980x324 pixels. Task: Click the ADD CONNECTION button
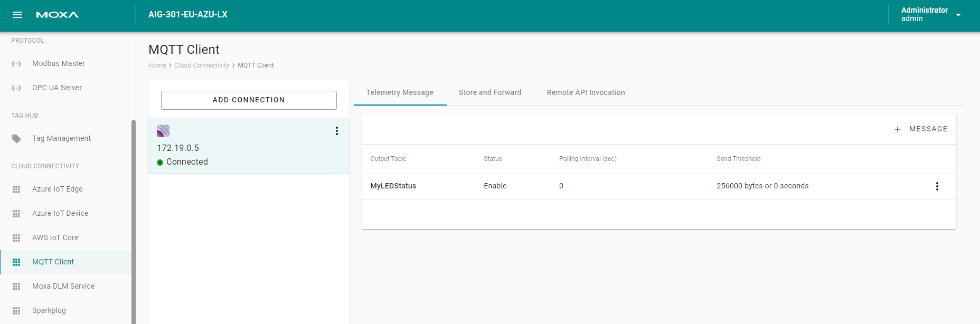pyautogui.click(x=249, y=100)
